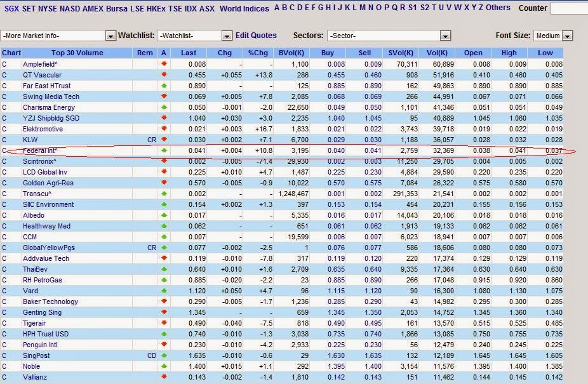Viewport: 588px width, 384px height.
Task: Open the More Market Info dropdown
Action: tap(58, 36)
